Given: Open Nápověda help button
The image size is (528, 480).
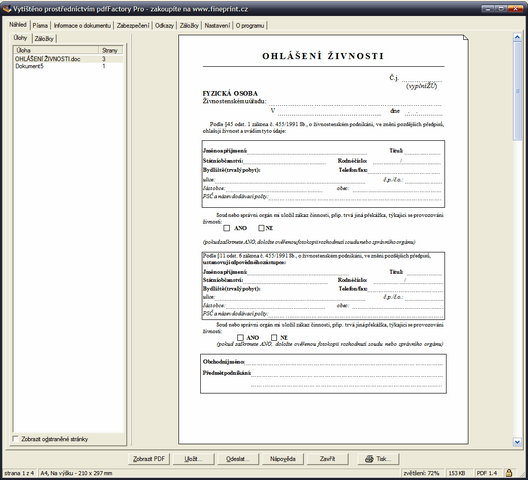Looking at the screenshot, I should pyautogui.click(x=283, y=459).
